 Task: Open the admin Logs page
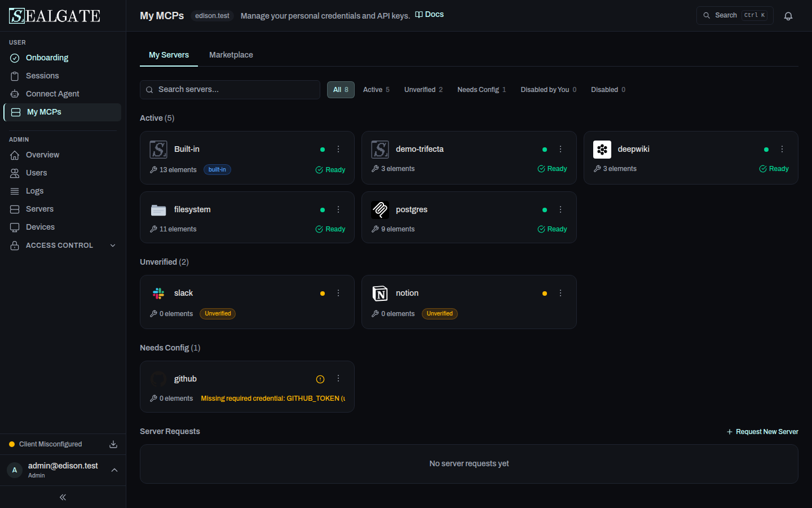(x=63, y=191)
